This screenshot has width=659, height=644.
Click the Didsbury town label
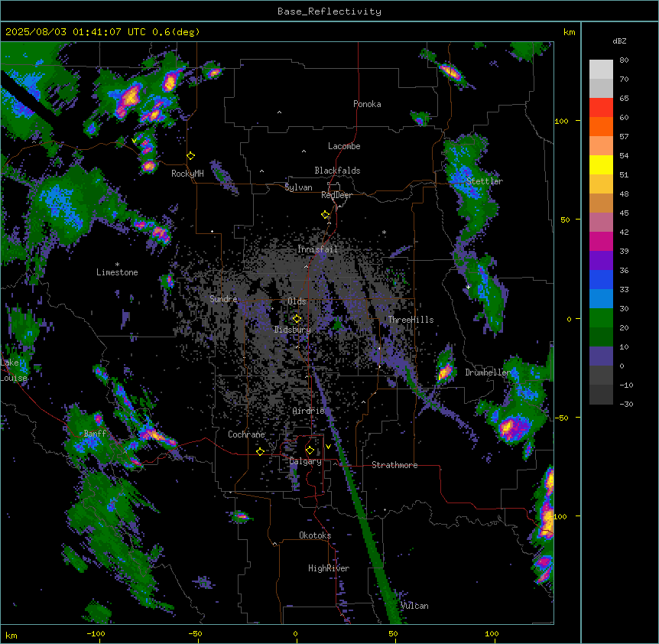click(293, 330)
